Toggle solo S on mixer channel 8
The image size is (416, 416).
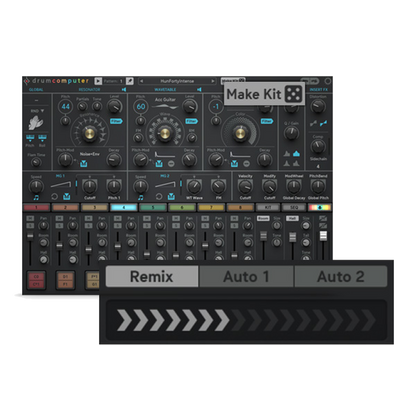[234, 226]
